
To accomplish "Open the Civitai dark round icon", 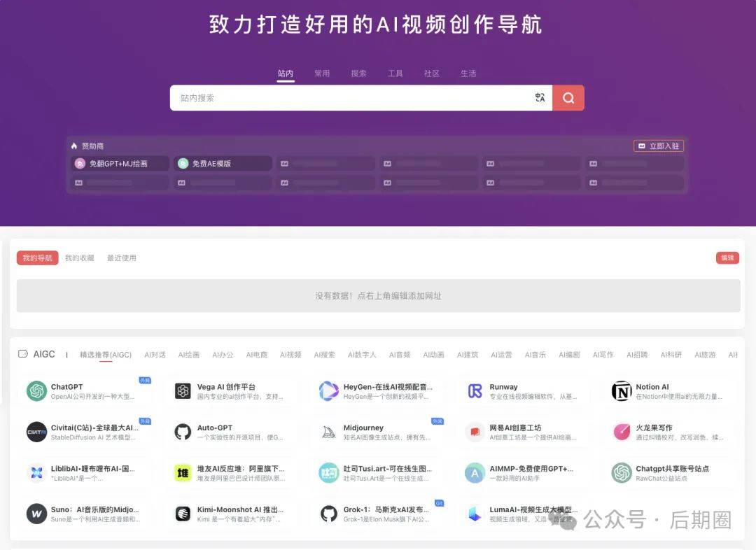I will click(36, 432).
